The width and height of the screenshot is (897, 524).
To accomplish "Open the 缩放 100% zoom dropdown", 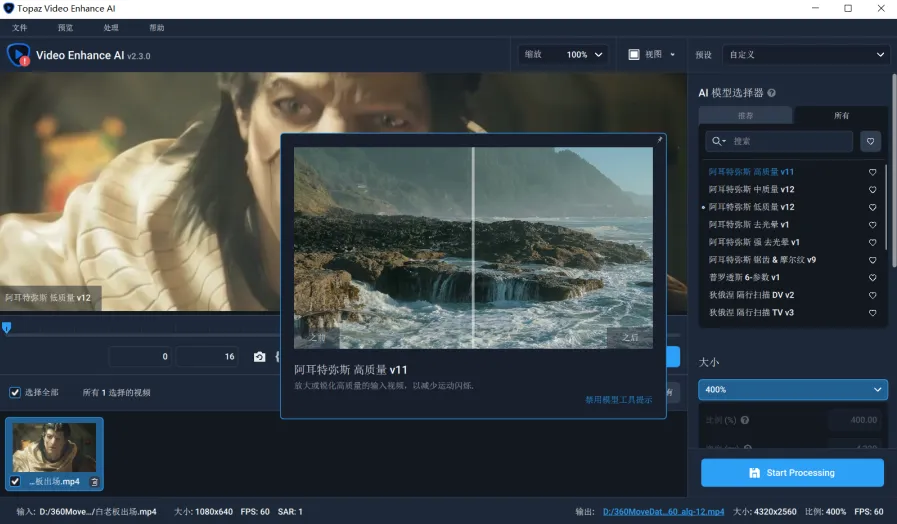I will click(563, 54).
